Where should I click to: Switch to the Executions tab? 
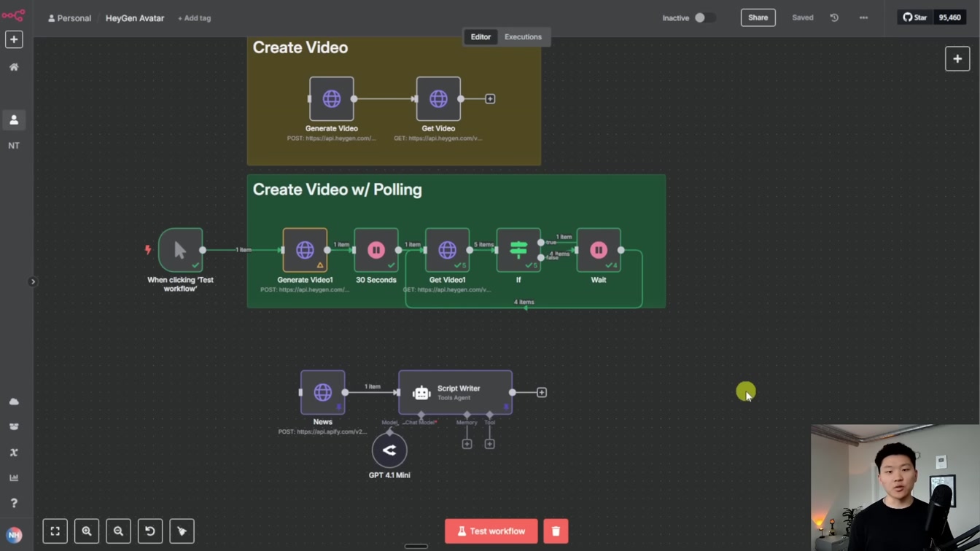tap(523, 36)
